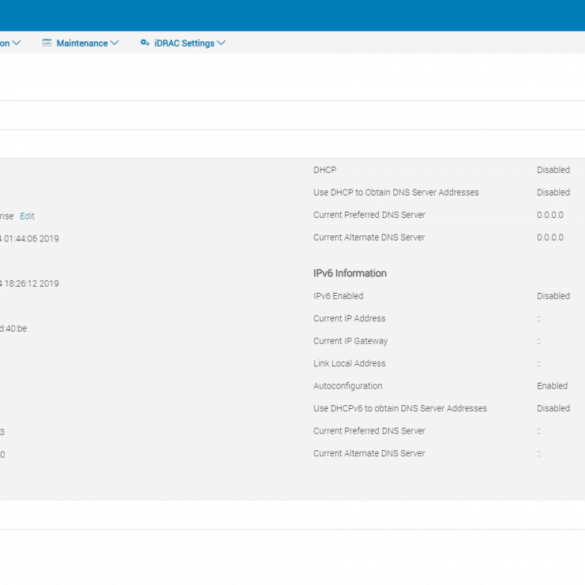Click the 18:26:12 2019 timestamp
Viewport: 585px width, 585px height.
[x=31, y=284]
